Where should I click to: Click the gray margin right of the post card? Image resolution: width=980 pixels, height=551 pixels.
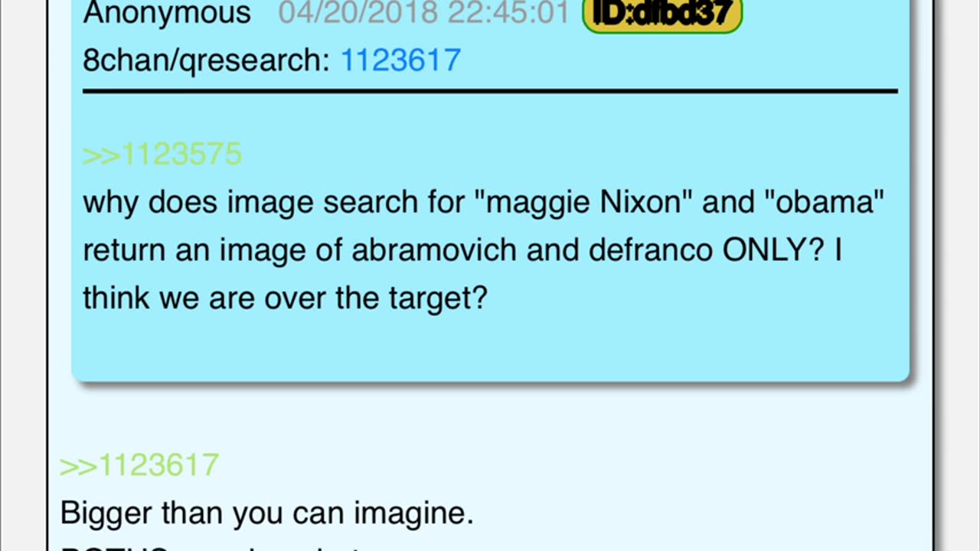point(957,275)
